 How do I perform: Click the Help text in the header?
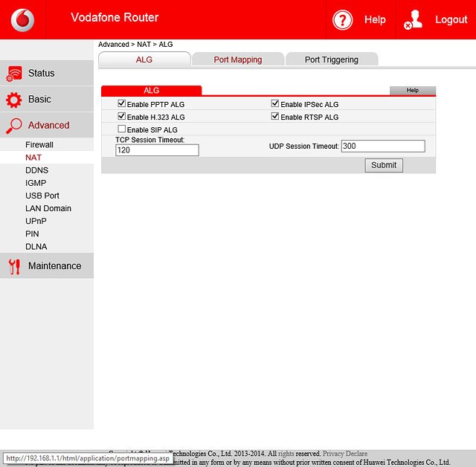(375, 20)
